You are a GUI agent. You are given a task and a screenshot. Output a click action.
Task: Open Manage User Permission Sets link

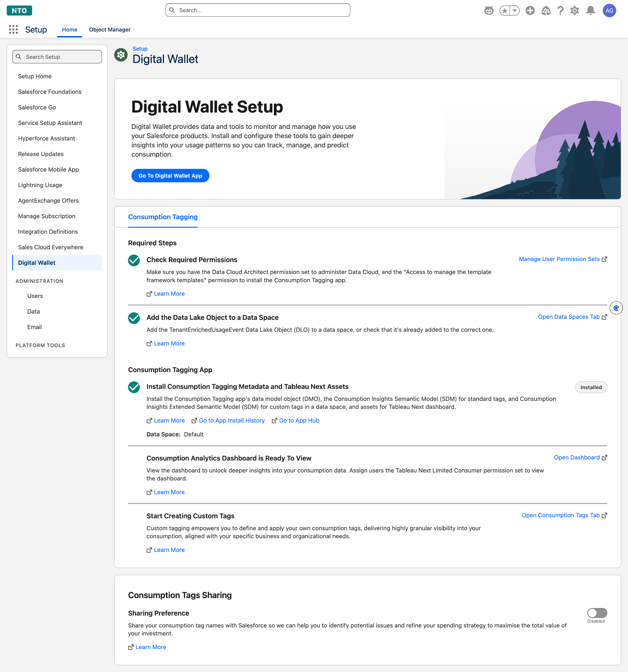click(563, 259)
